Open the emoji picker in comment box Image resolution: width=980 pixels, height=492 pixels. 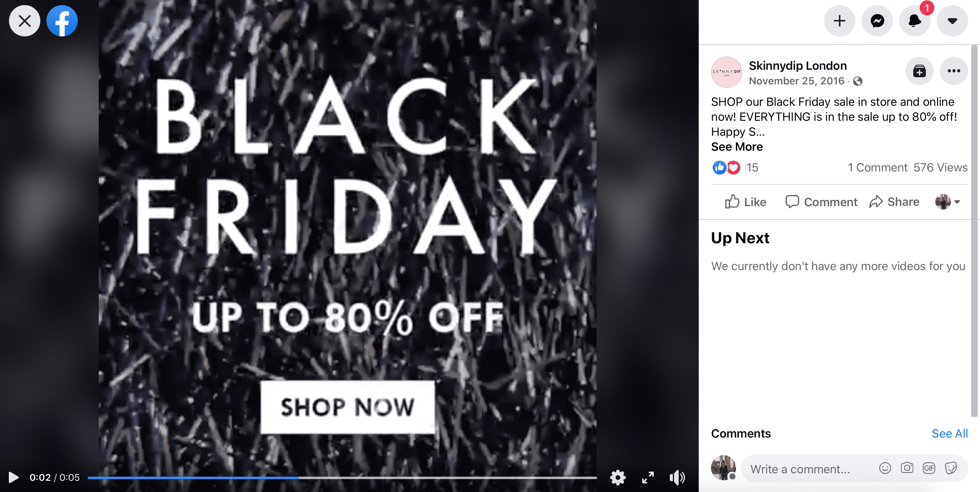[x=885, y=468]
